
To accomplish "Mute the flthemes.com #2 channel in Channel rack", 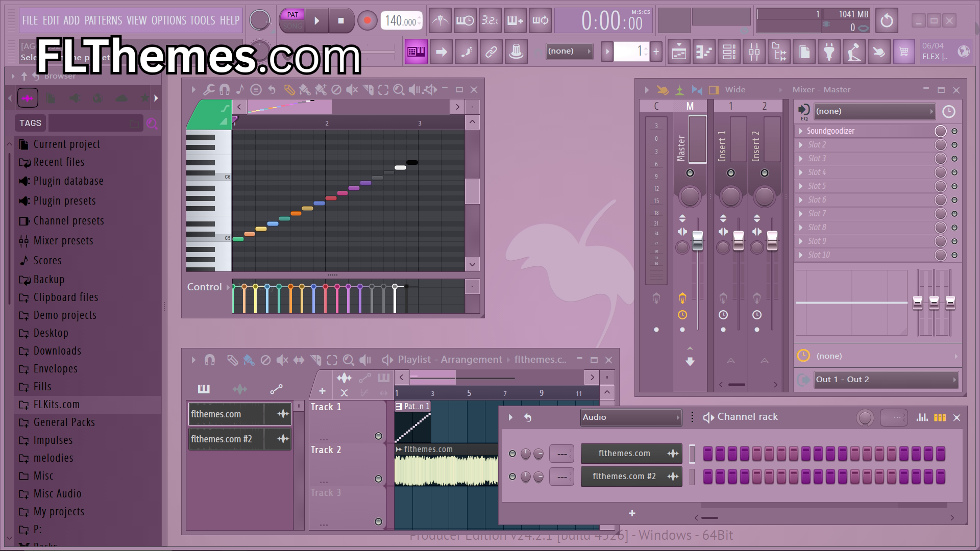I will click(512, 477).
